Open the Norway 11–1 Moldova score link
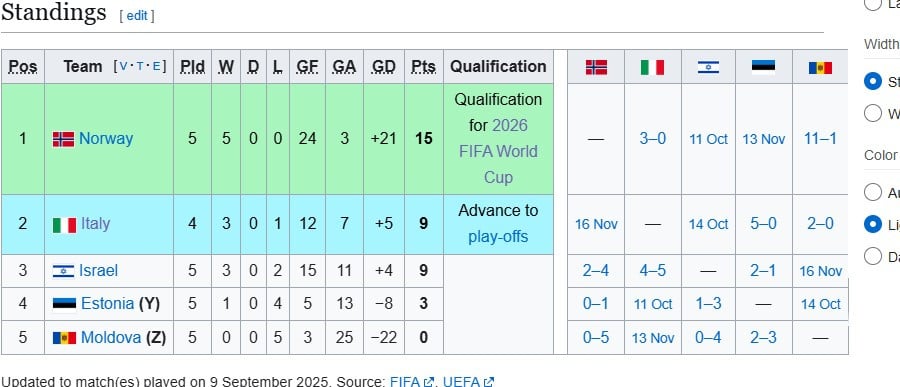900x387 pixels. click(820, 138)
